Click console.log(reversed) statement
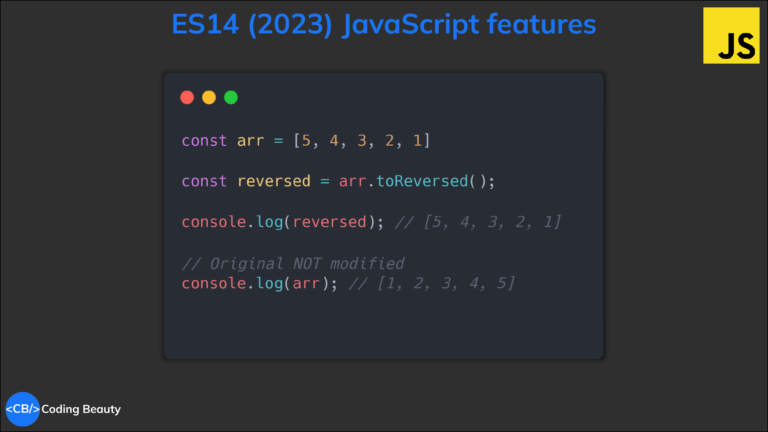This screenshot has width=768, height=432. pyautogui.click(x=283, y=222)
